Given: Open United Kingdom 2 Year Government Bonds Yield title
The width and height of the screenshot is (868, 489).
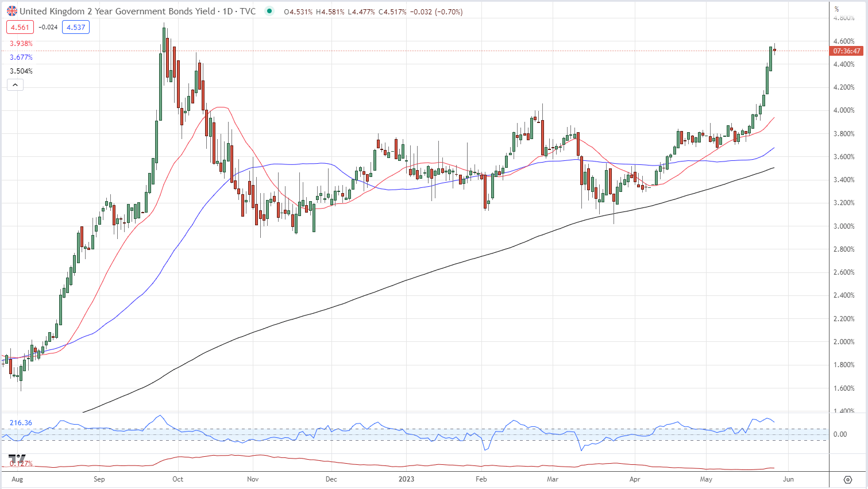Looking at the screenshot, I should [118, 11].
